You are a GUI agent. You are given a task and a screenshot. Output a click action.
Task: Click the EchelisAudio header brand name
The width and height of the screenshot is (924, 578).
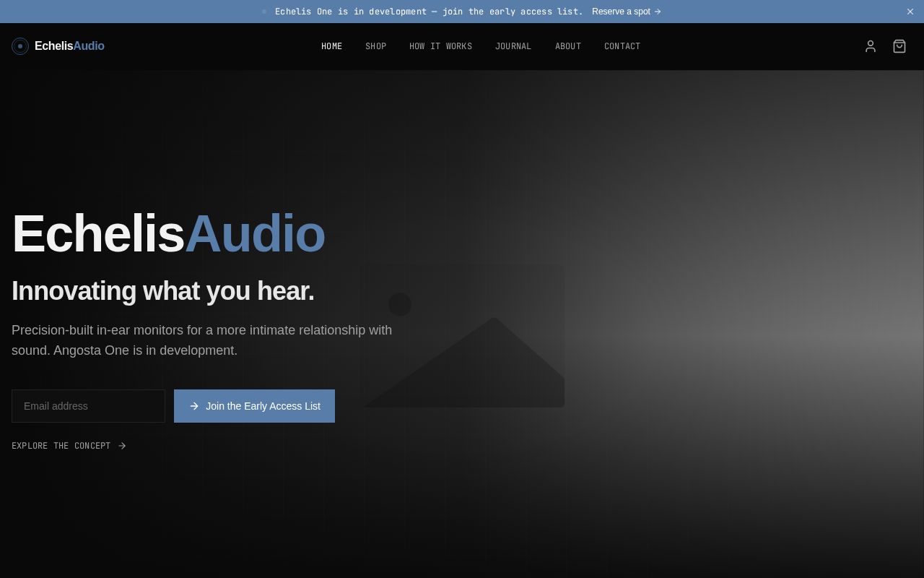pos(69,46)
